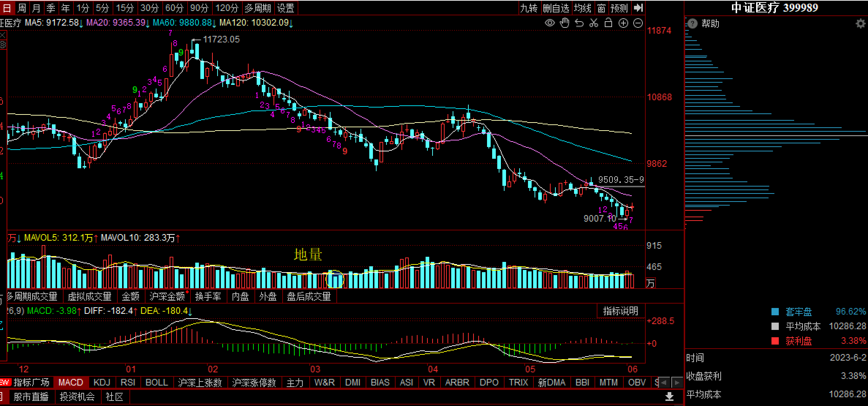Image resolution: width=868 pixels, height=406 pixels.
Task: Open chip panel settings gear icon
Action: (861, 24)
